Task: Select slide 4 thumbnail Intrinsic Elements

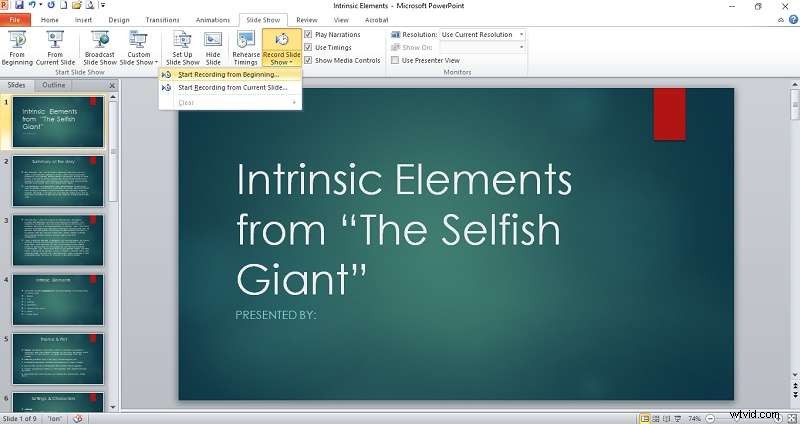Action: [x=58, y=300]
